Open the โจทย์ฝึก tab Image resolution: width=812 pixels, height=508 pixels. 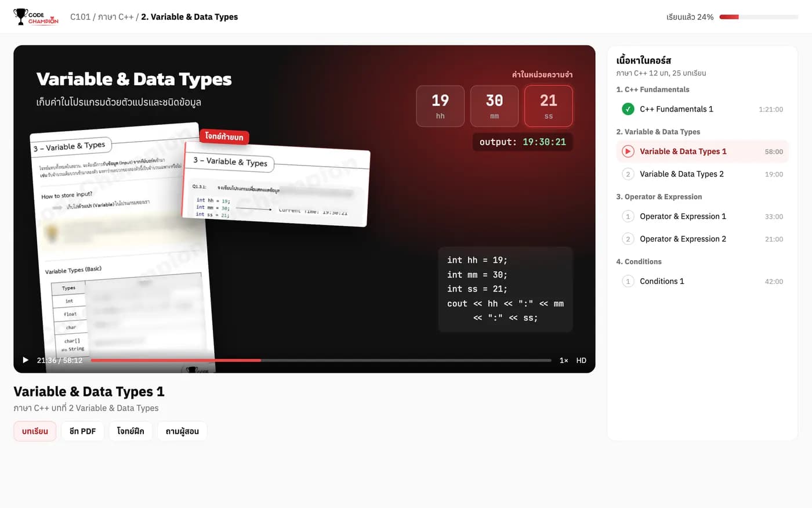130,431
